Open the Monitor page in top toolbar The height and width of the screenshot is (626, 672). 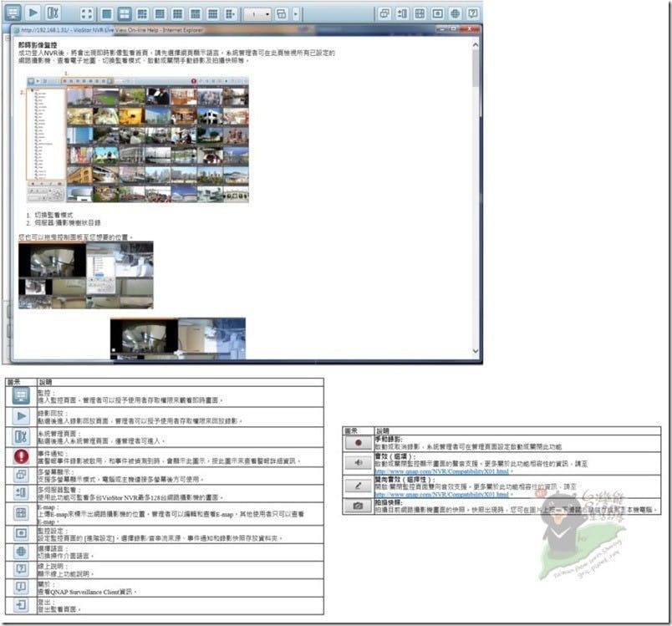pos(13,13)
